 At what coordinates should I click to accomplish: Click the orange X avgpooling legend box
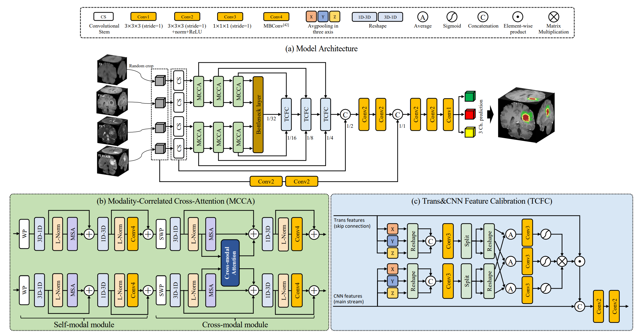(311, 17)
